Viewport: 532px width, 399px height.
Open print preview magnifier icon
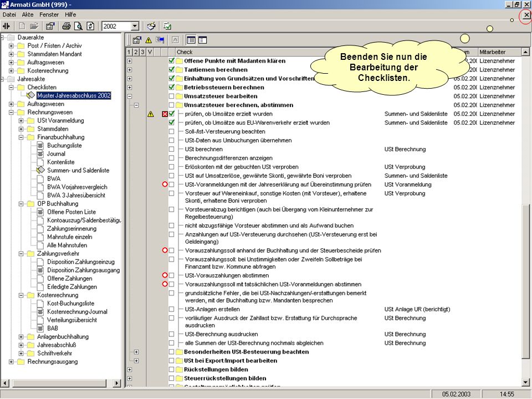tap(78, 26)
